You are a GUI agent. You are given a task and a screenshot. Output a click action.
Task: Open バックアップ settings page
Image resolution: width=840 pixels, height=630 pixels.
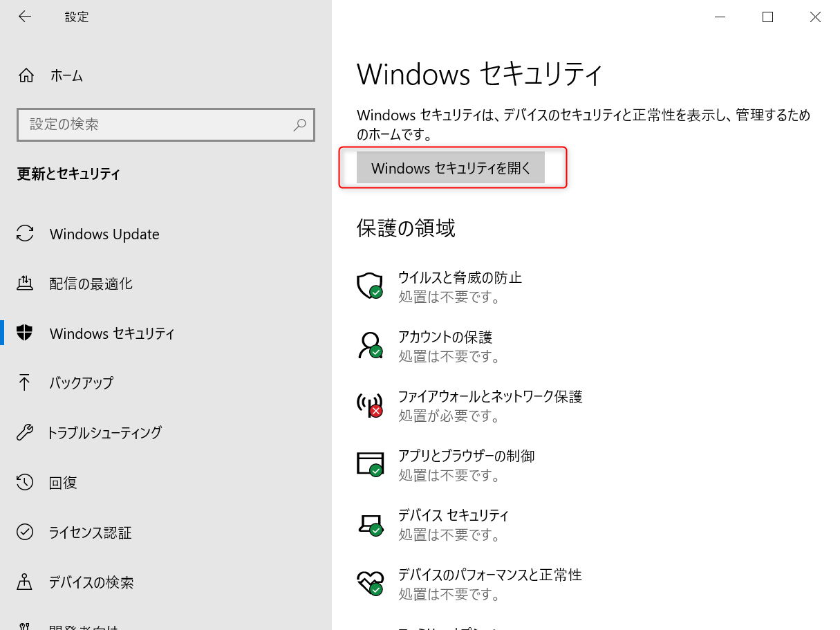tap(81, 383)
